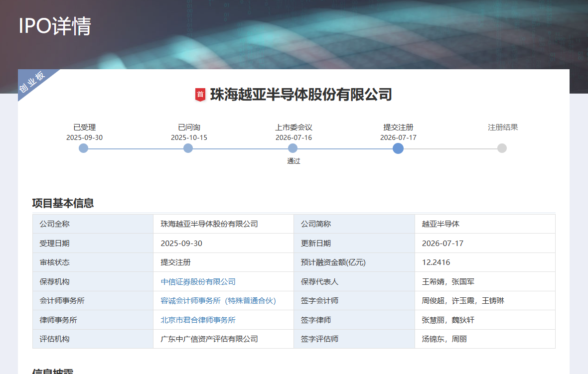Image resolution: width=588 pixels, height=374 pixels.
Task: Click the 签字会计师 label cell
Action: click(x=354, y=301)
